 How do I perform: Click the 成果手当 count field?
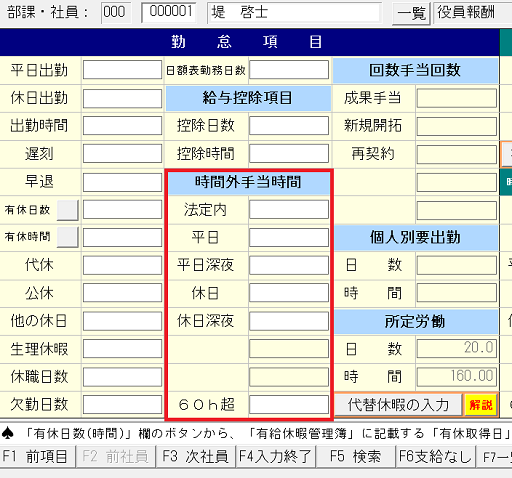[x=457, y=98]
